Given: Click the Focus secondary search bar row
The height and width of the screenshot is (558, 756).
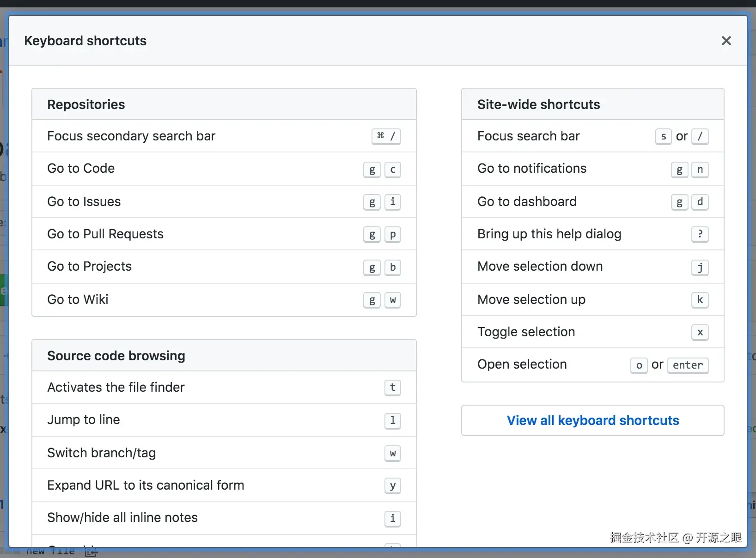Looking at the screenshot, I should [x=131, y=136].
